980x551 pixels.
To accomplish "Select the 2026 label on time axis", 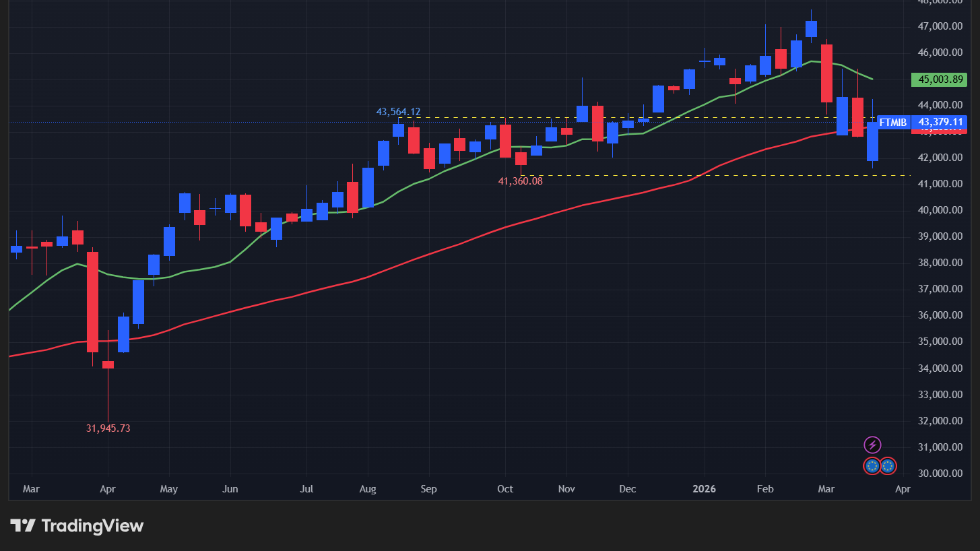I will tap(705, 489).
